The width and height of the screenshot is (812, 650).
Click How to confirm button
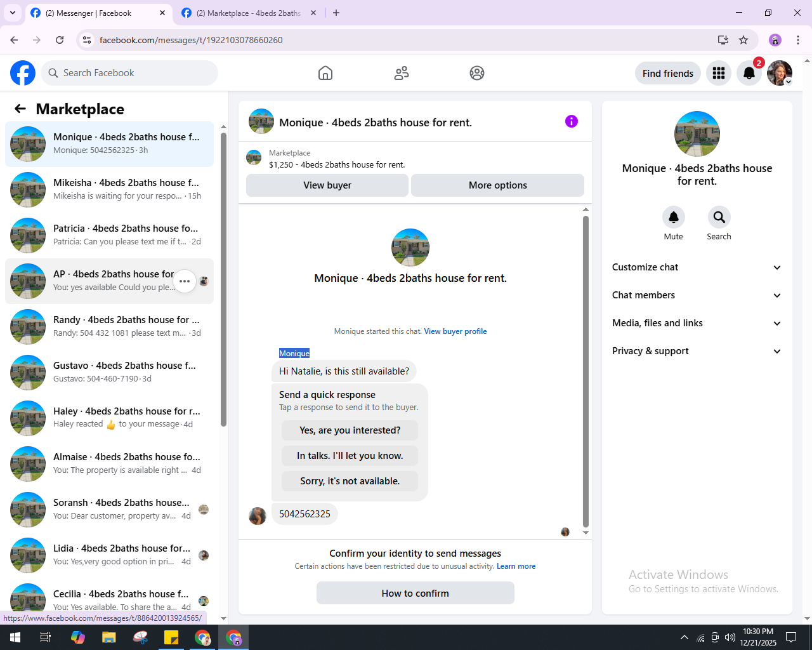pyautogui.click(x=416, y=594)
